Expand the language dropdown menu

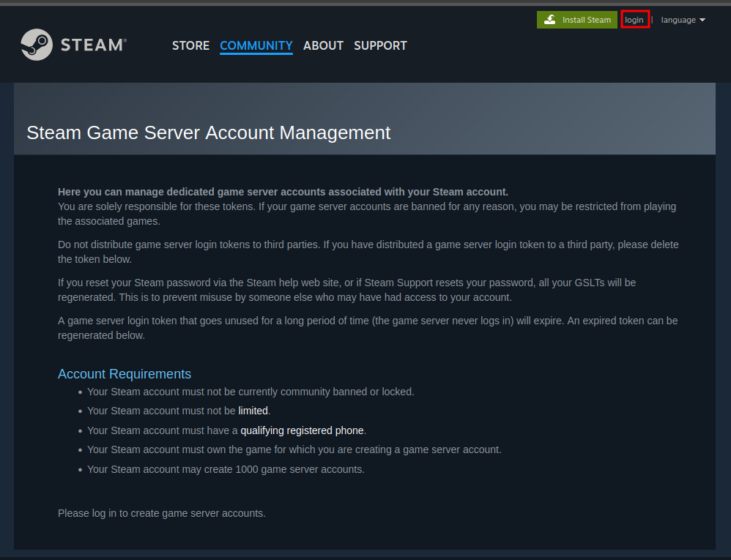coord(678,20)
